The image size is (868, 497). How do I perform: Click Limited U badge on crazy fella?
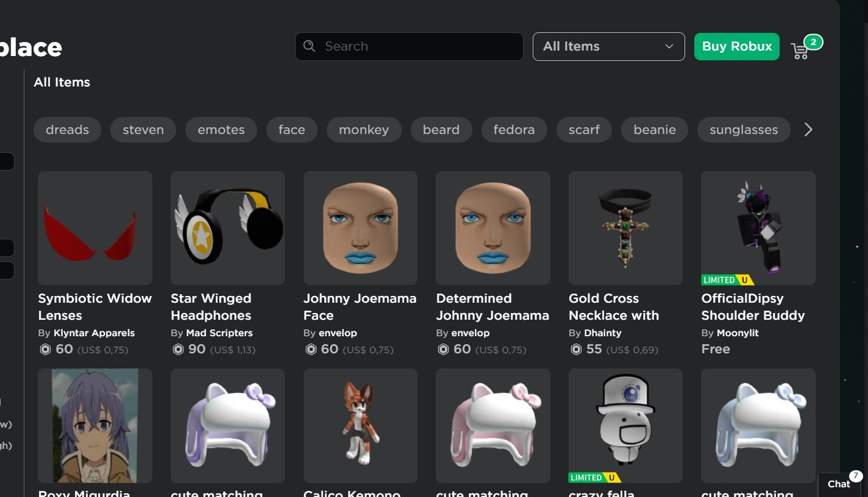595,478
